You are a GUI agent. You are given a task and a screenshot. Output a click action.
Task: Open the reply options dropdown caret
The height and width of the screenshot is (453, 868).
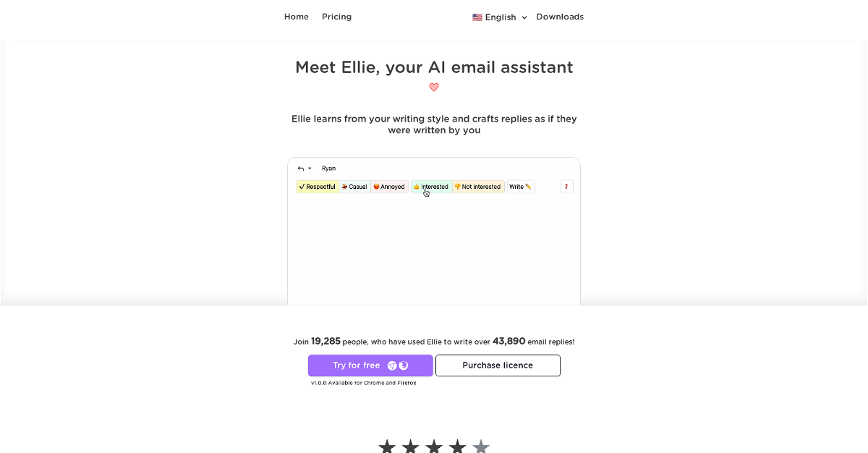(x=310, y=169)
